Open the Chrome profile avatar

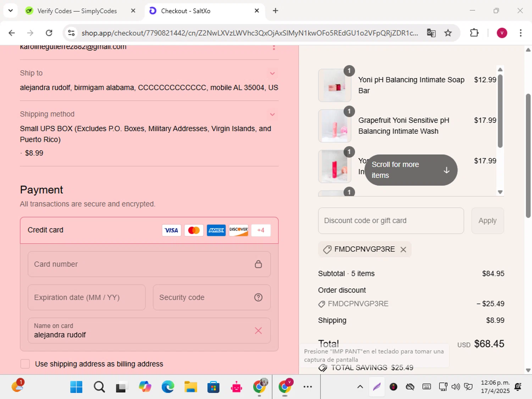point(502,33)
